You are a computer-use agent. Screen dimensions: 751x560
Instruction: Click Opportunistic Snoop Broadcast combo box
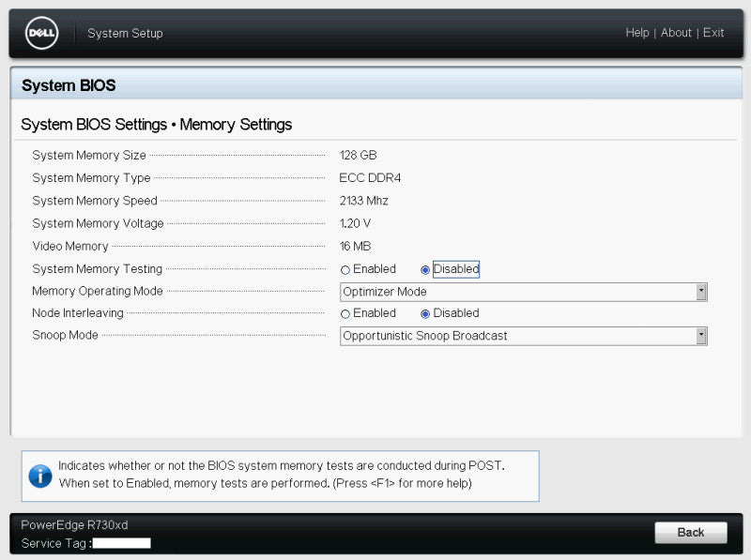pos(524,336)
